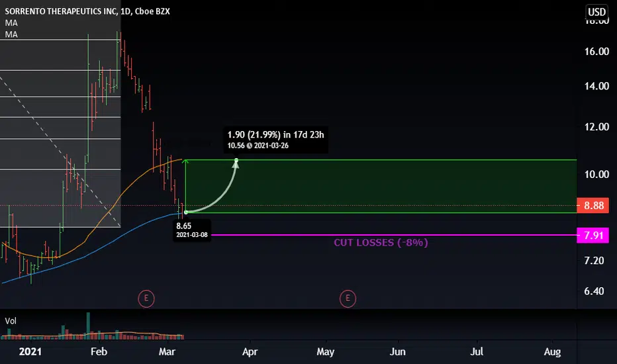Select the end point of the curved arrow
This screenshot has height=364, width=617.
tap(236, 160)
